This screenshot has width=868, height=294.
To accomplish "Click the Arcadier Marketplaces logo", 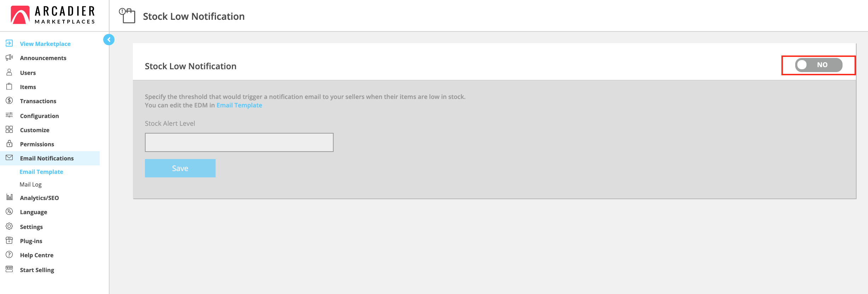I will pyautogui.click(x=53, y=15).
